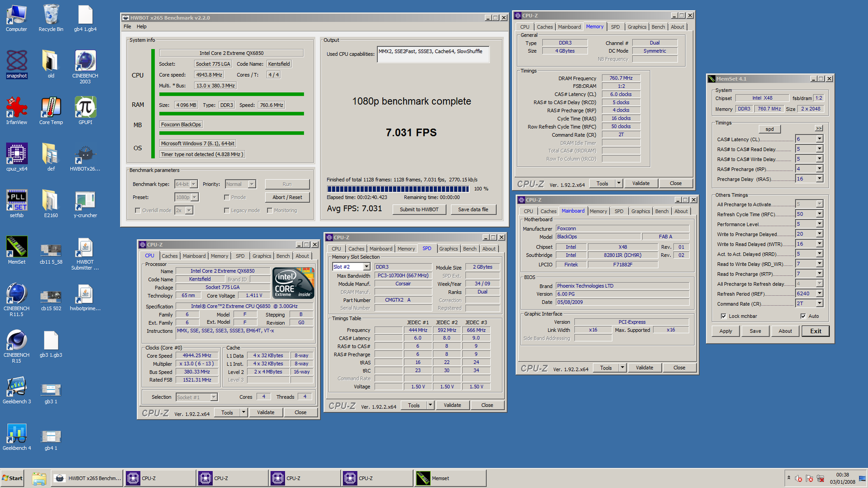
Task: Click Apply button in MemSet
Action: [726, 331]
